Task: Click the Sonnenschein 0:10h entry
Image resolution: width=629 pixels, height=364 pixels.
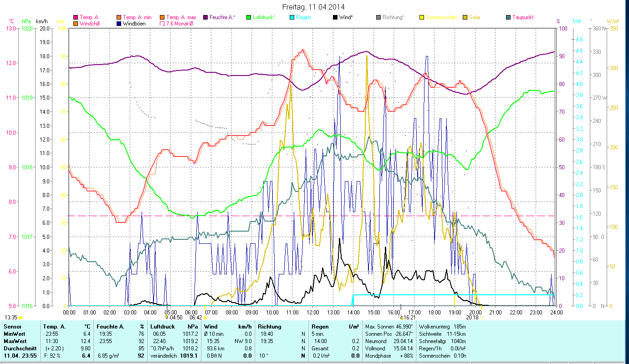Action: tap(442, 356)
